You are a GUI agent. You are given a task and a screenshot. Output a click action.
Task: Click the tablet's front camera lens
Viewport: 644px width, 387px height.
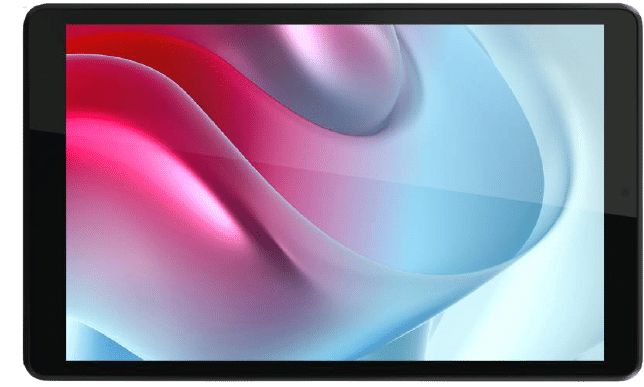tap(625, 192)
